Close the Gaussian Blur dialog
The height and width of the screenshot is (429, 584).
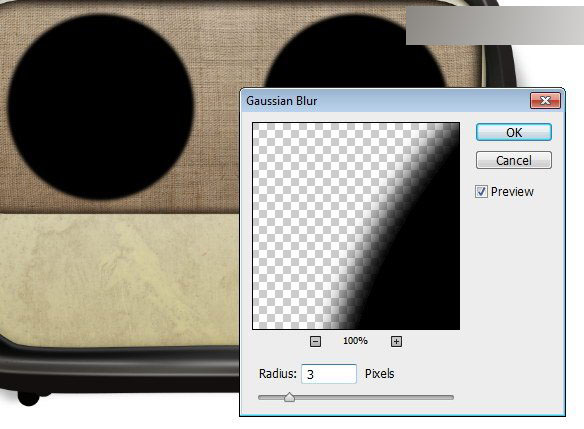click(x=545, y=100)
